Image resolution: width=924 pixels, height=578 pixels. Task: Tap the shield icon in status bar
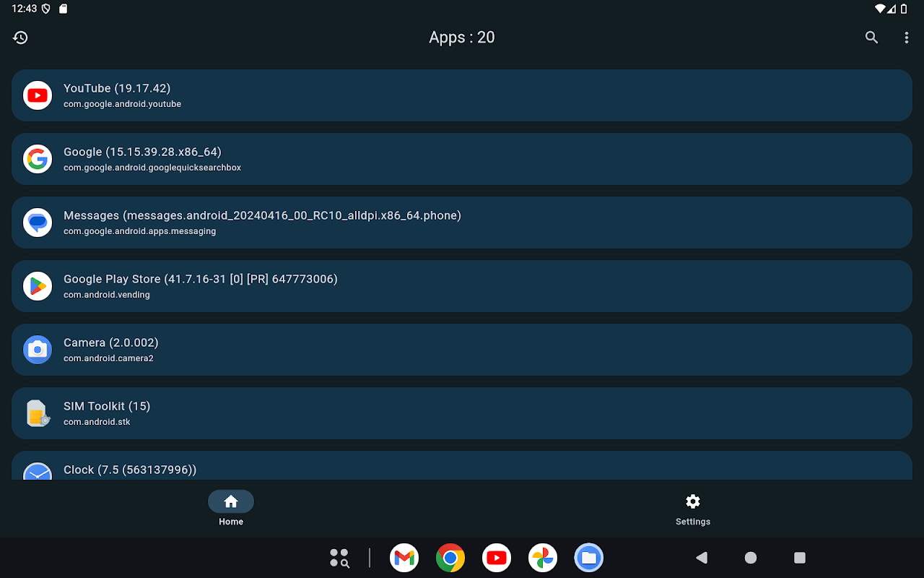pos(46,9)
